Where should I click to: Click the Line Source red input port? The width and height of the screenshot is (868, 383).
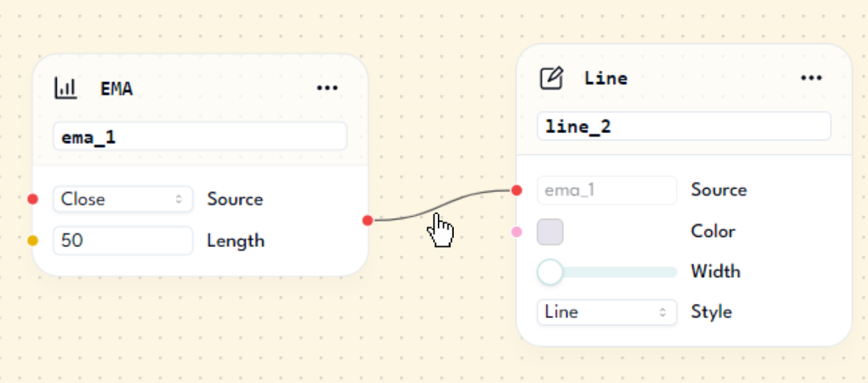click(516, 191)
